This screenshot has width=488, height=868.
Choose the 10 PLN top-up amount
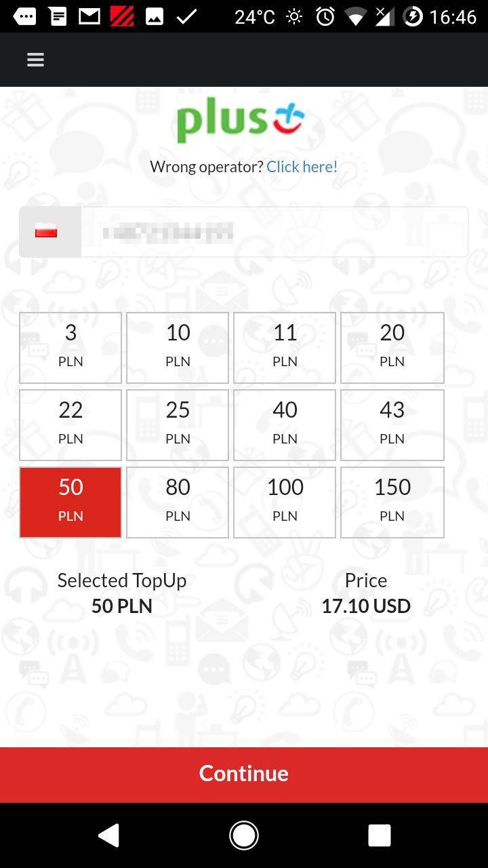(178, 348)
